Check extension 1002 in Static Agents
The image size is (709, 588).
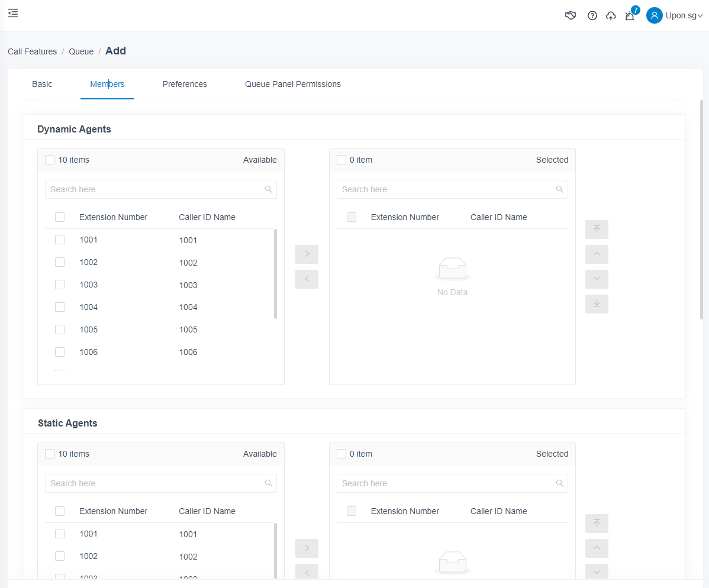[60, 556]
